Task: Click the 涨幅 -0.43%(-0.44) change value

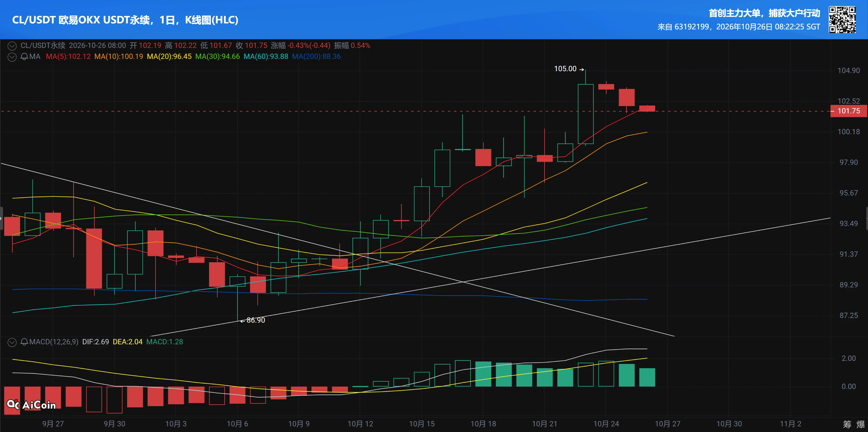Action: pos(301,45)
